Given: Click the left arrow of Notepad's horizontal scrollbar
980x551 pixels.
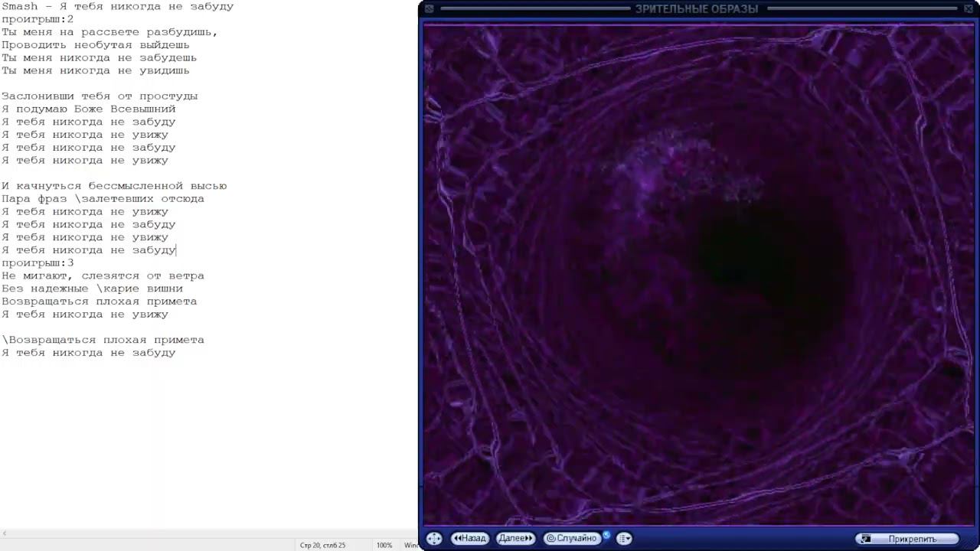Looking at the screenshot, I should [x=5, y=533].
